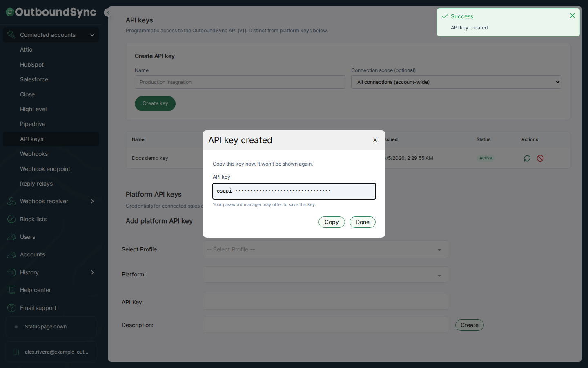
Task: Click the Name field with Production integration placeholder
Action: click(x=240, y=82)
